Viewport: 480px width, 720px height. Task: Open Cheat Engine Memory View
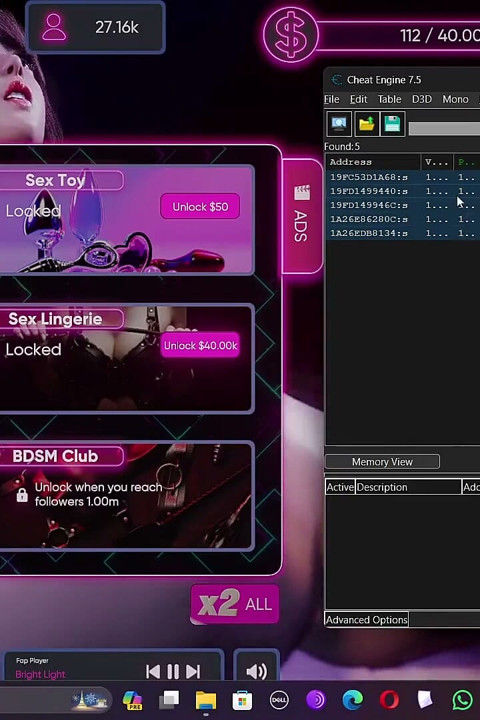pyautogui.click(x=382, y=461)
